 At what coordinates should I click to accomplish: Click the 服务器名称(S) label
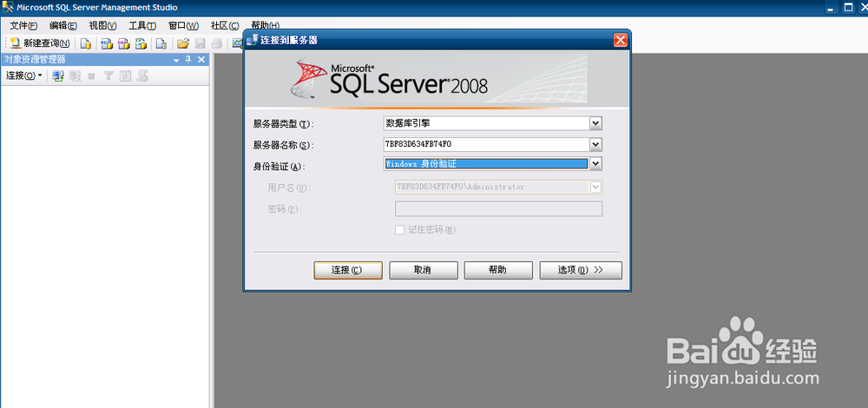tap(284, 146)
